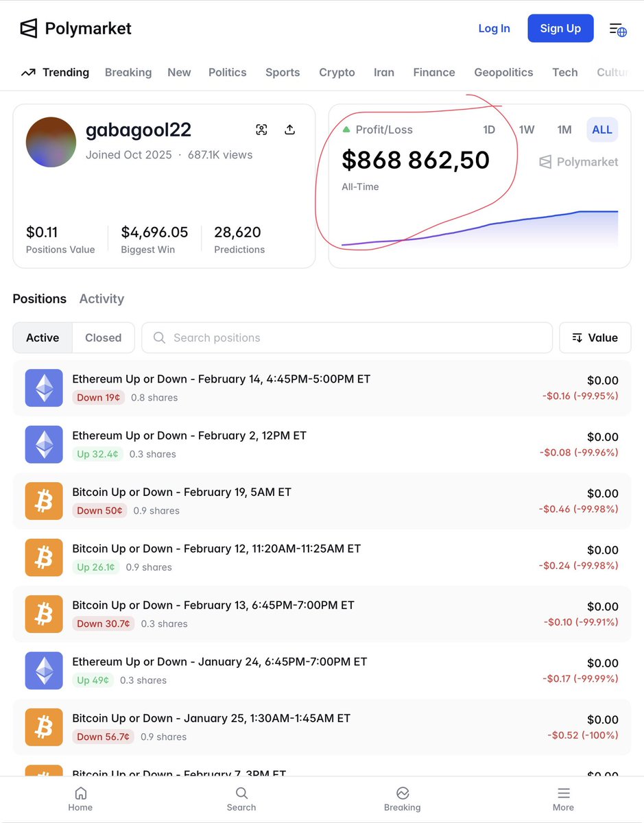Open the Crypto category
The image size is (644, 823).
click(337, 73)
